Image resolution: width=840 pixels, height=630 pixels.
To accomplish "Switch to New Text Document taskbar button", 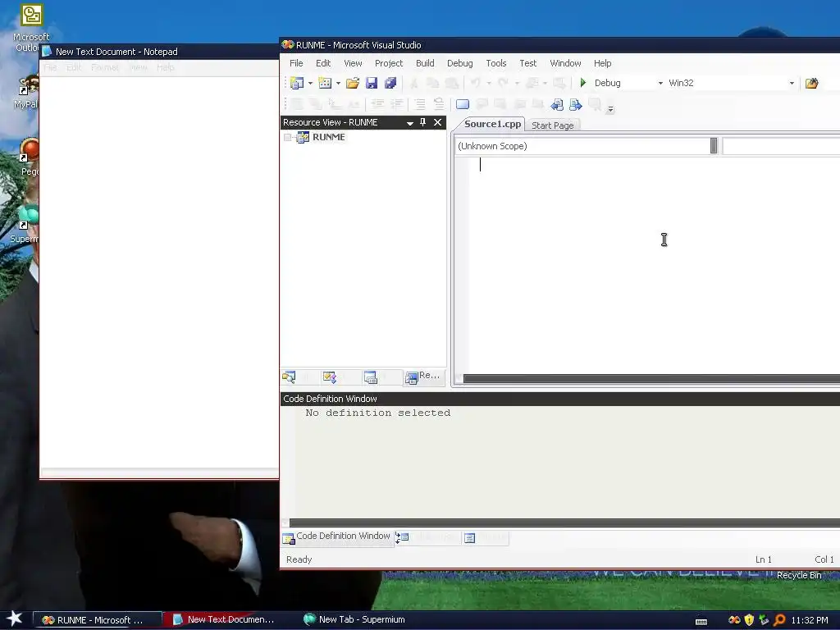I will [x=228, y=620].
